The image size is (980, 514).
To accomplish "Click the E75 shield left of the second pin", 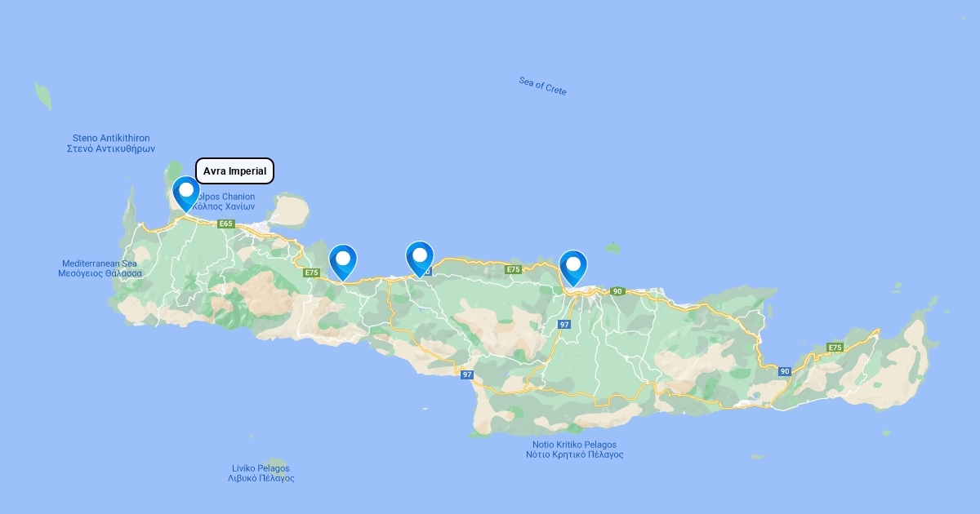I will coord(311,273).
